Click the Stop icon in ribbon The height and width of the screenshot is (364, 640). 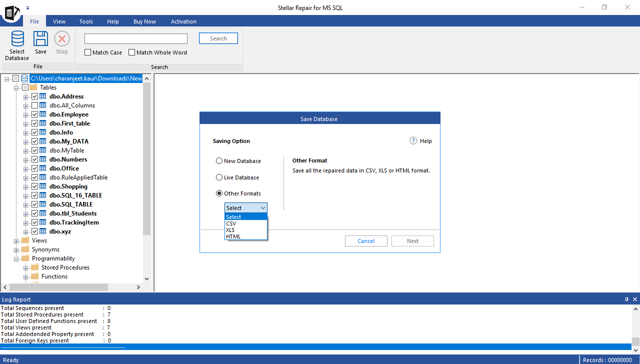pos(62,39)
